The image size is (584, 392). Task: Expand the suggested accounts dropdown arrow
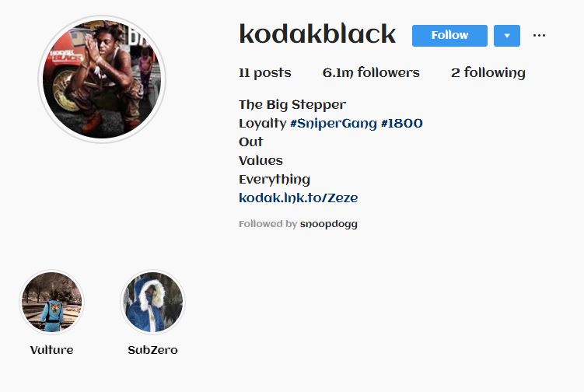click(x=507, y=36)
